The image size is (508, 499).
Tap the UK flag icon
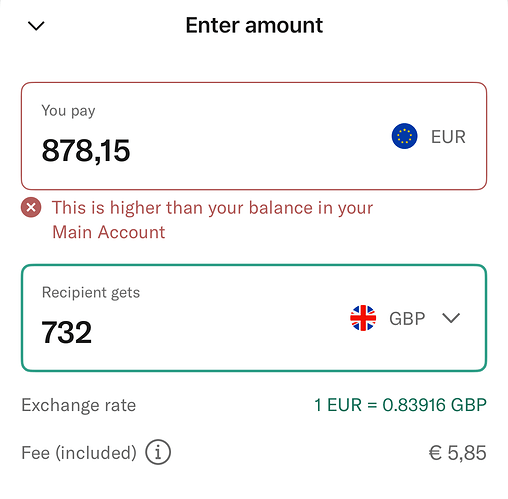(x=363, y=318)
